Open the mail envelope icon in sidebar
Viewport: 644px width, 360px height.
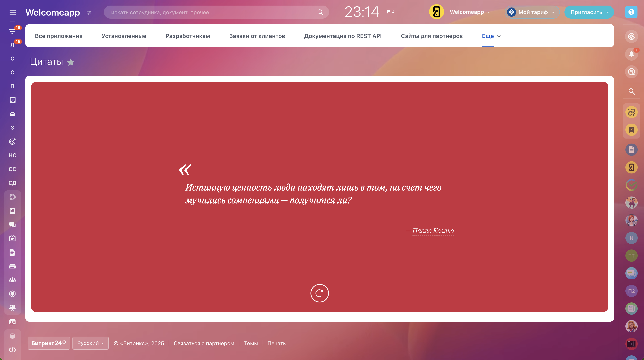point(12,114)
